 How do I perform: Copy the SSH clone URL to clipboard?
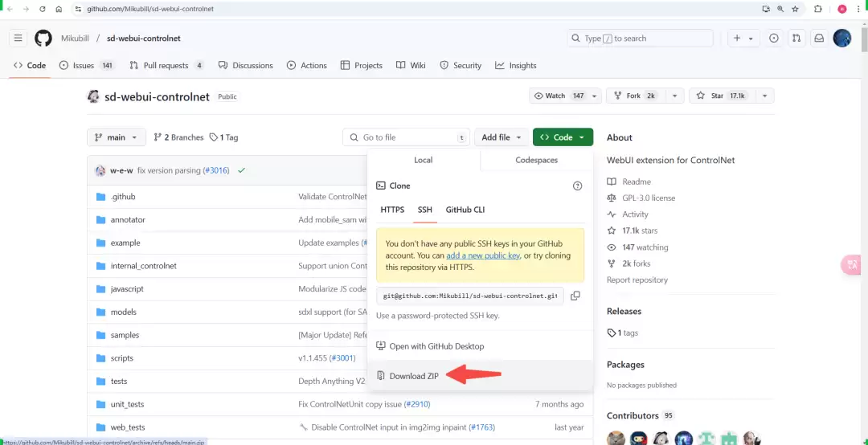click(x=575, y=296)
